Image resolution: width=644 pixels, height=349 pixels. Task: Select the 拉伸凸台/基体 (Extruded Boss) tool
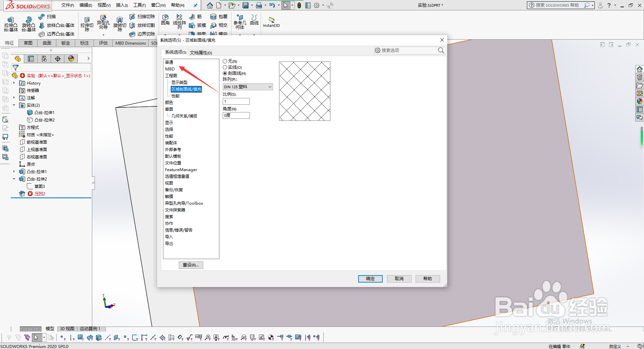(10, 24)
